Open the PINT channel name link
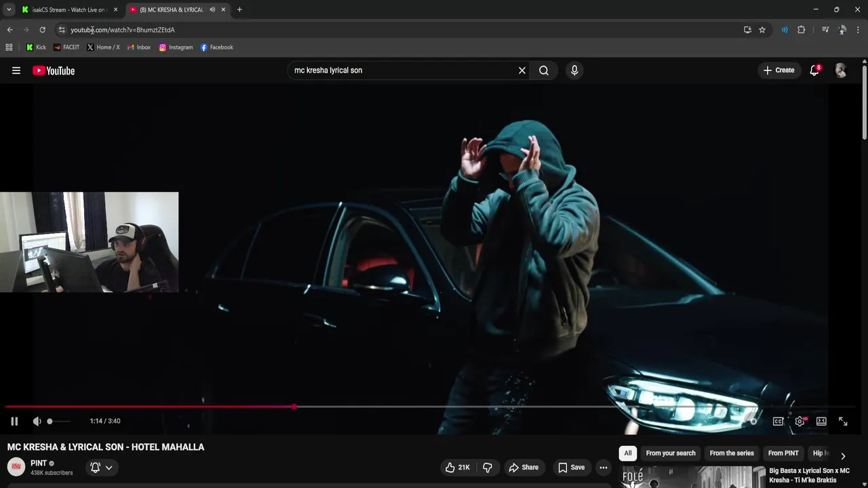 pos(39,463)
